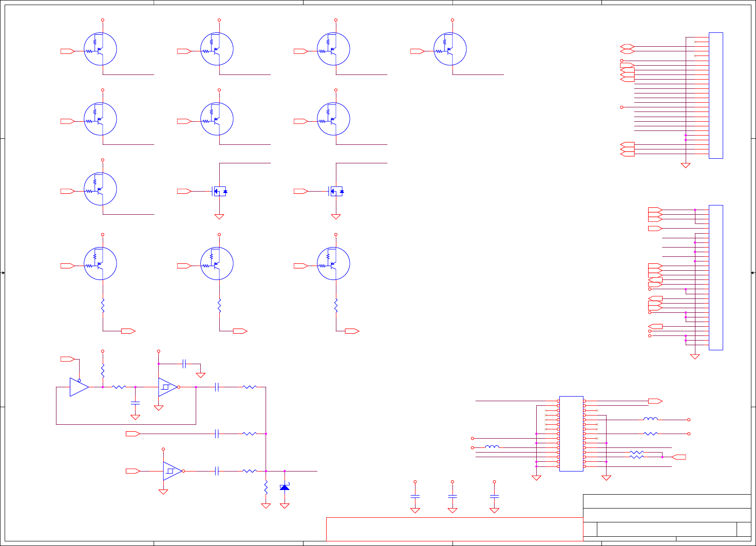The width and height of the screenshot is (756, 546).
Task: Click the input port of the top-left transistor
Action: pyautogui.click(x=68, y=51)
